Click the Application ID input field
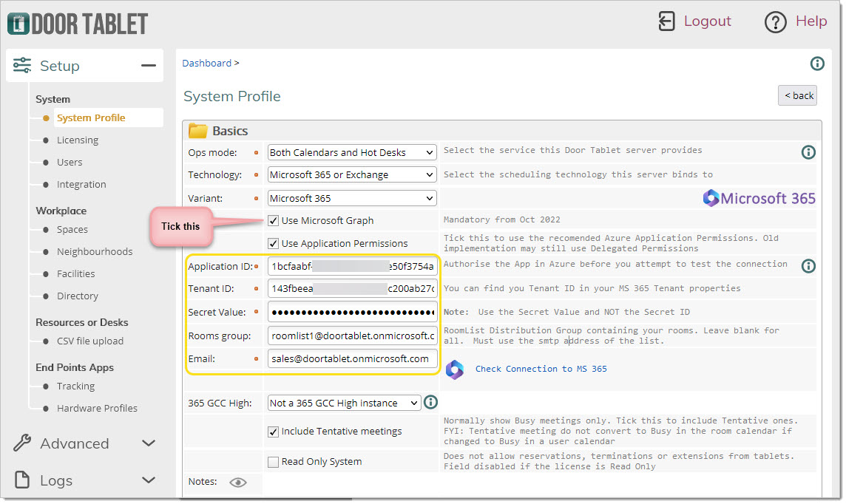 click(352, 266)
